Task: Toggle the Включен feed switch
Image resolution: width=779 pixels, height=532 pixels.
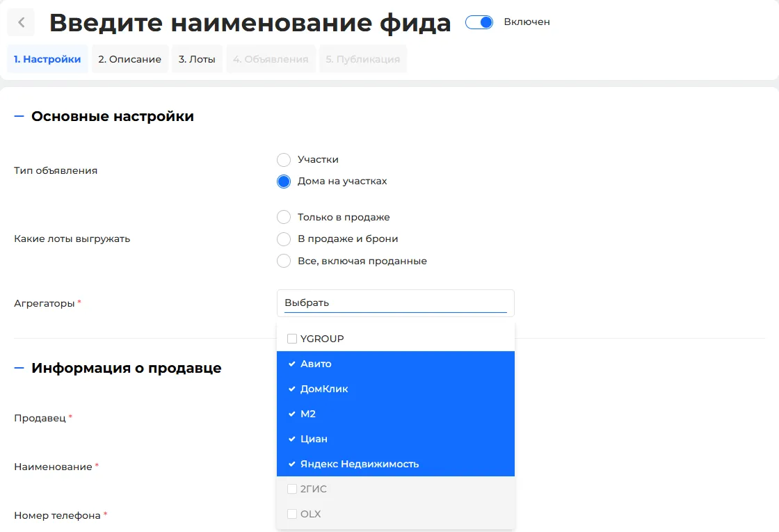Action: (479, 22)
